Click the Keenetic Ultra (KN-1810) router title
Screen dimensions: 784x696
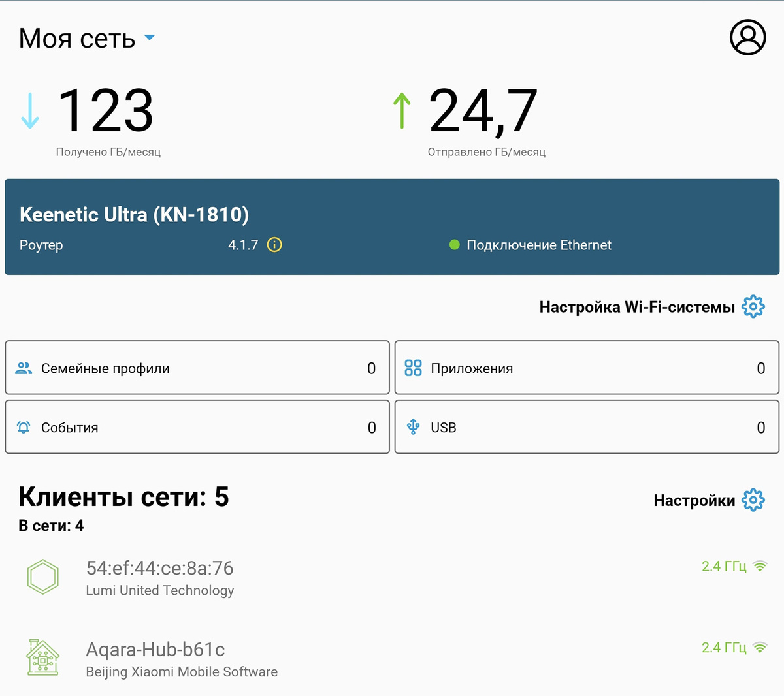[x=134, y=214]
